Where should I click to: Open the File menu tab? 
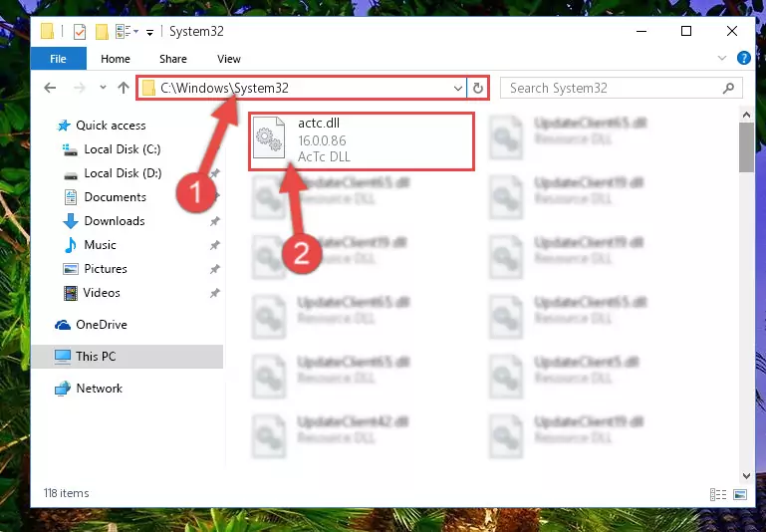pos(58,59)
